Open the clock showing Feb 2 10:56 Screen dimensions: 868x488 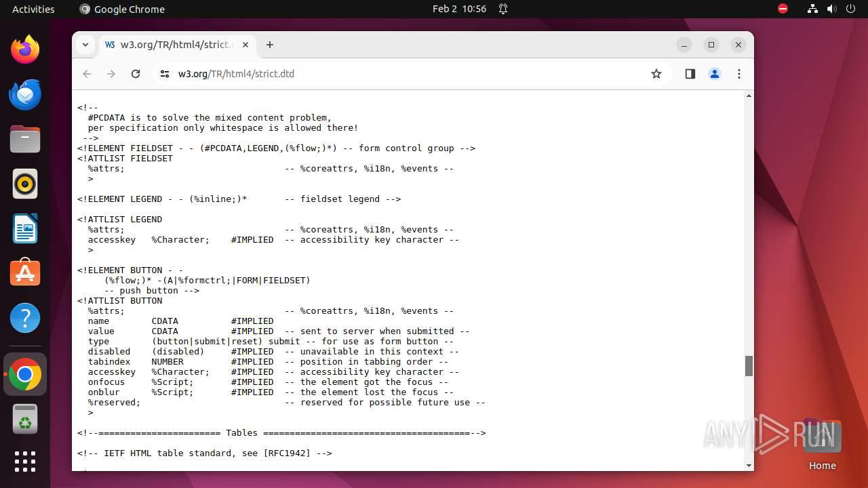tap(459, 9)
